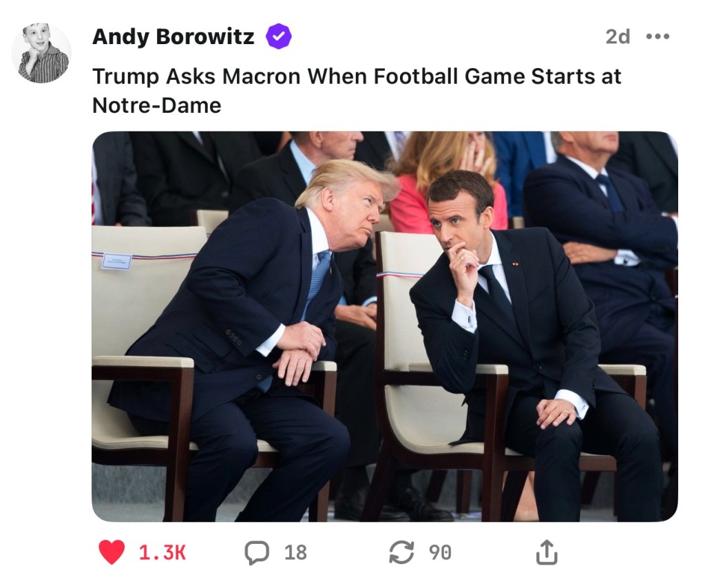This screenshot has height=588, width=705.
Task: Click the 18 comments count
Action: coord(295,552)
